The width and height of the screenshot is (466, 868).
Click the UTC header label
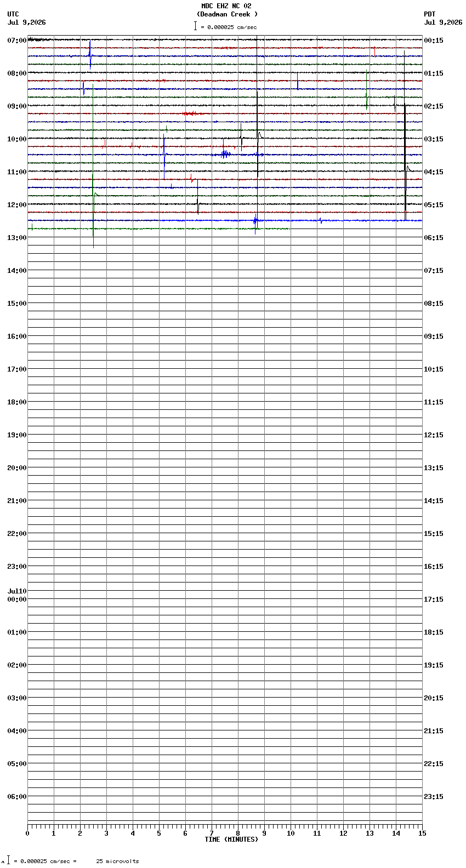(13, 14)
